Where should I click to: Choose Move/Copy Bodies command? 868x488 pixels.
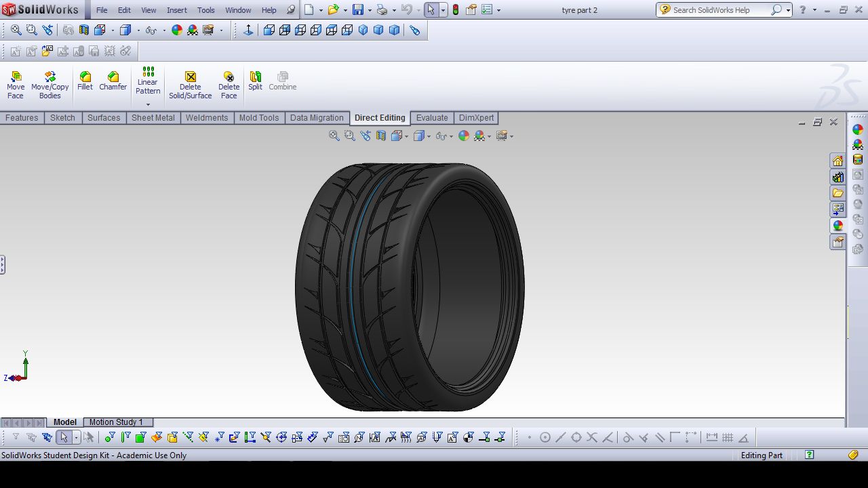coord(50,85)
